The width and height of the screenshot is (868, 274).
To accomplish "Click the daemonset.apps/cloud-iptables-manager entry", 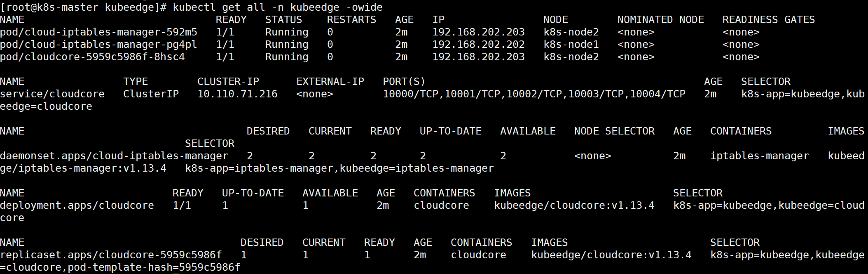I will click(114, 156).
